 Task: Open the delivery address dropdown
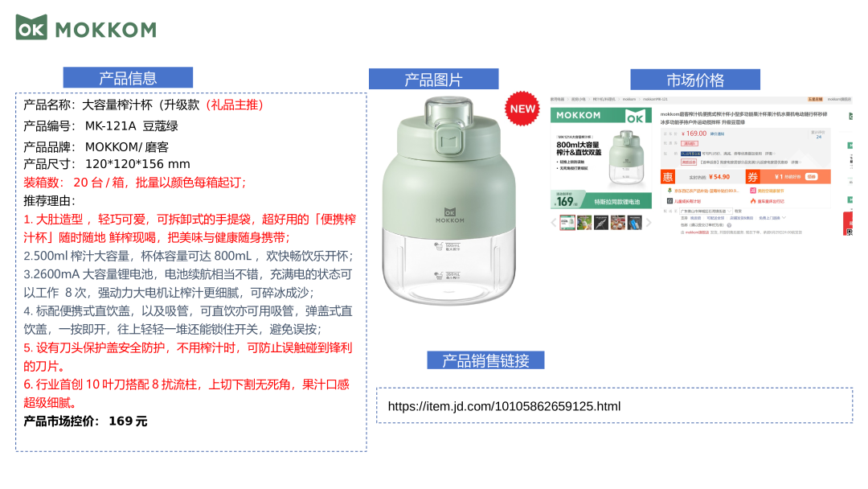pos(706,211)
